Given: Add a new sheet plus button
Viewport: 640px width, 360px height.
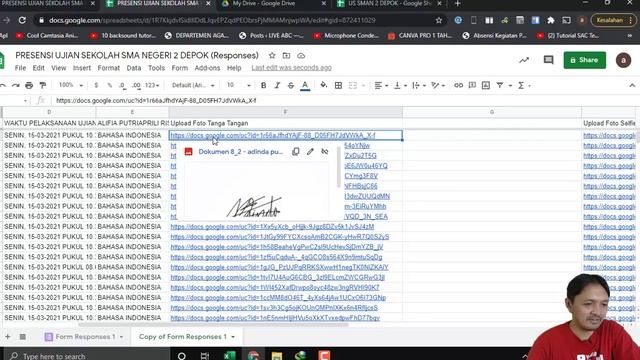Looking at the screenshot, I should (x=8, y=337).
